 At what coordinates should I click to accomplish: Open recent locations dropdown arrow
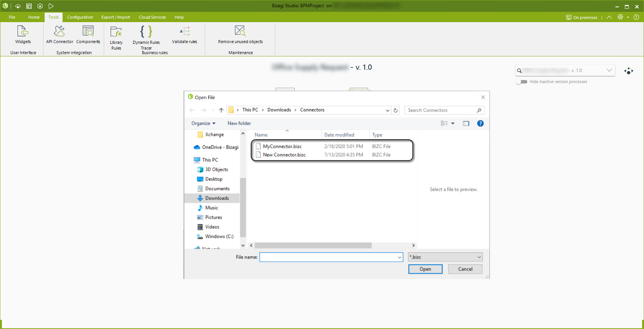[x=213, y=110]
